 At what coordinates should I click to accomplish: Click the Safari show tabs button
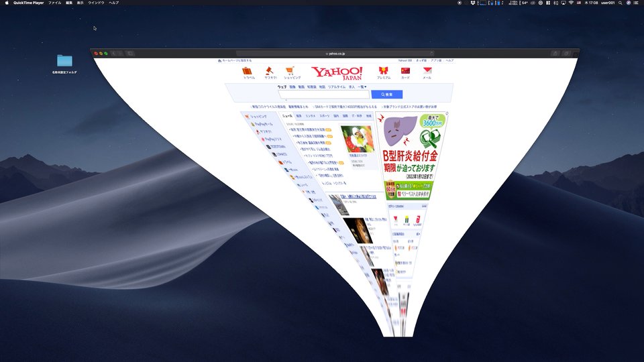(x=566, y=54)
